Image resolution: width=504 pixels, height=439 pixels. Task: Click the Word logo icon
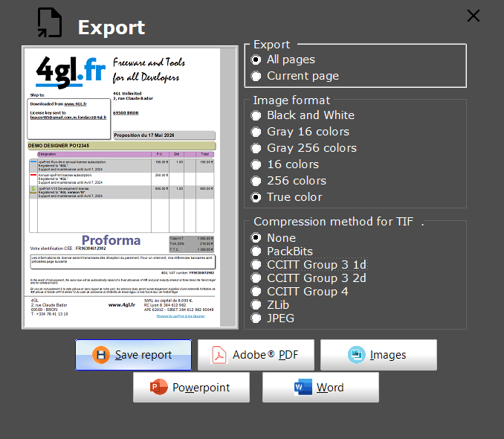pos(303,387)
